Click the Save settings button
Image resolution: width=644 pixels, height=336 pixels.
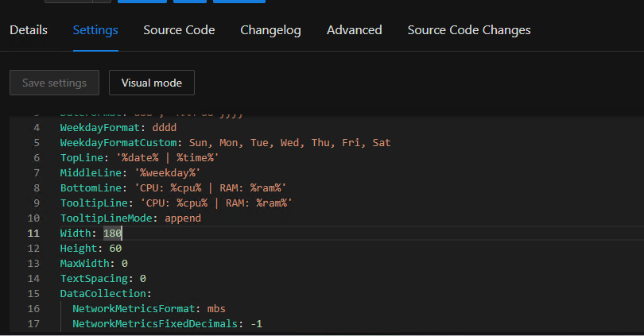(x=54, y=83)
